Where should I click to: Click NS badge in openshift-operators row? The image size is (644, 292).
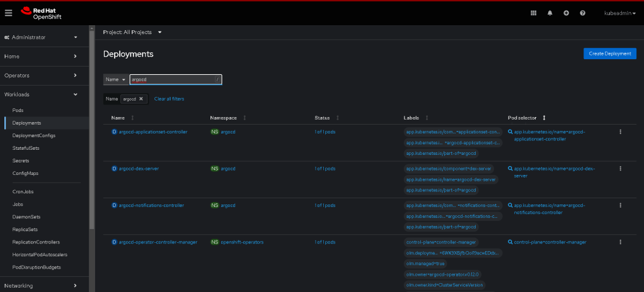(215, 242)
